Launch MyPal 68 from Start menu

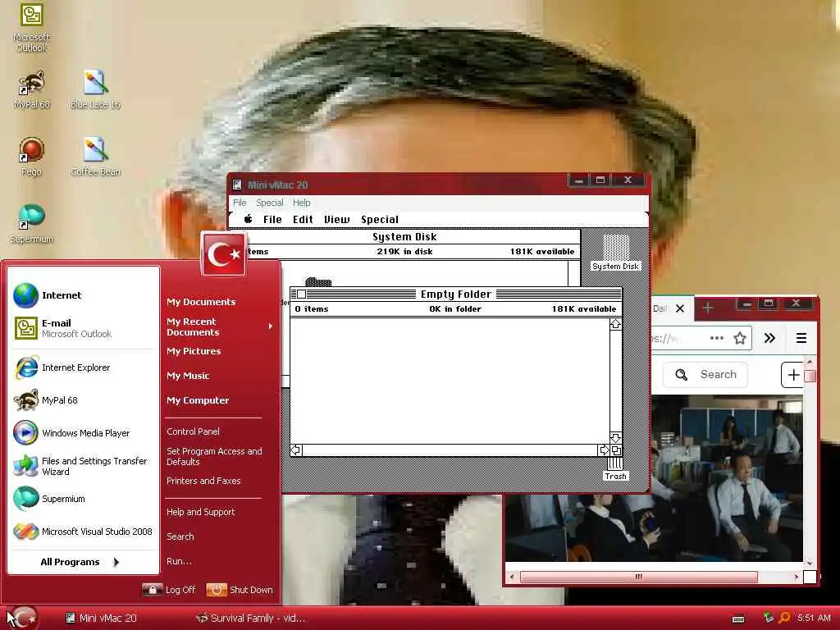[x=84, y=400]
